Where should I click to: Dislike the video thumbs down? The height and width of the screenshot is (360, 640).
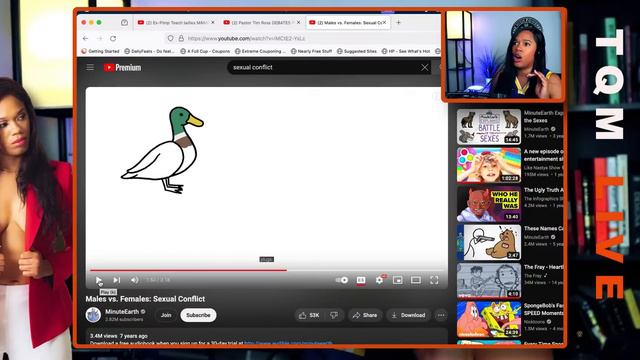point(334,315)
